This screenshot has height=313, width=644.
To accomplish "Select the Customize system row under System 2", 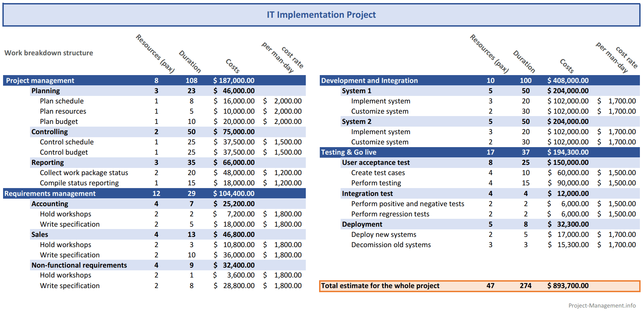I will (379, 142).
